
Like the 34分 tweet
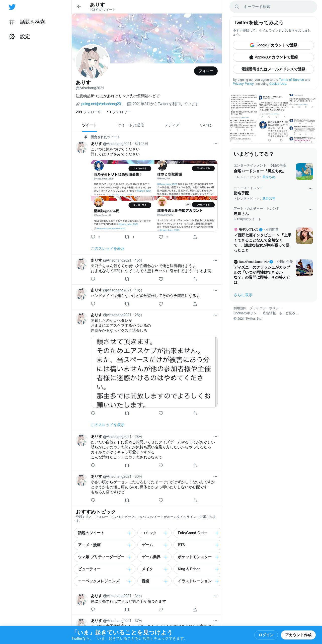coord(161,609)
